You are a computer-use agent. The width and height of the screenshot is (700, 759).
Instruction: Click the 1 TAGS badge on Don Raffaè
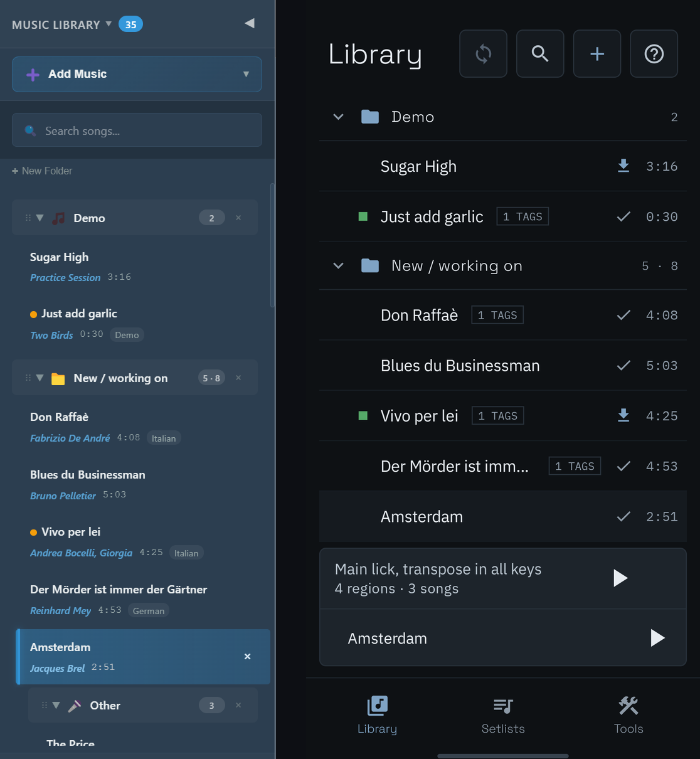coord(497,315)
